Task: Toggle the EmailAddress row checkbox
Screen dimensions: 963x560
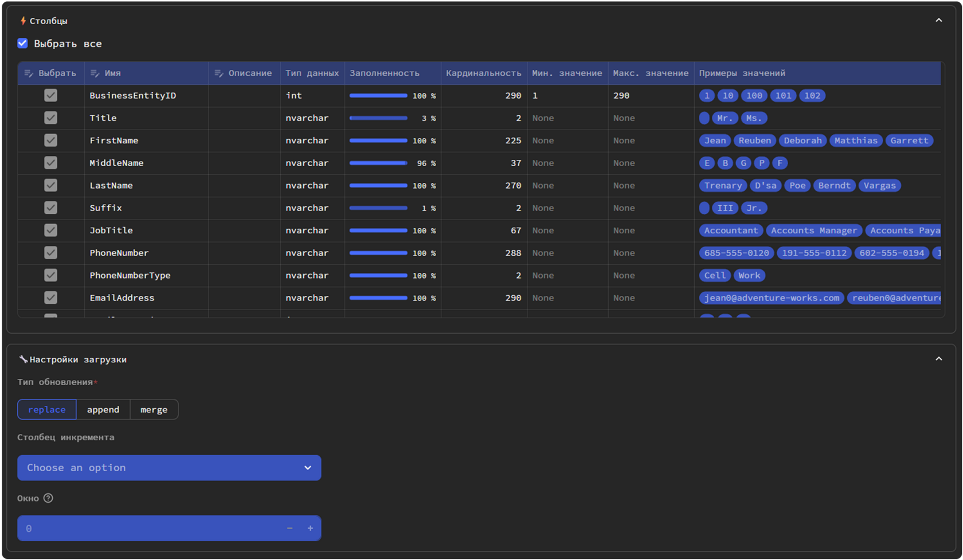Action: click(50, 297)
